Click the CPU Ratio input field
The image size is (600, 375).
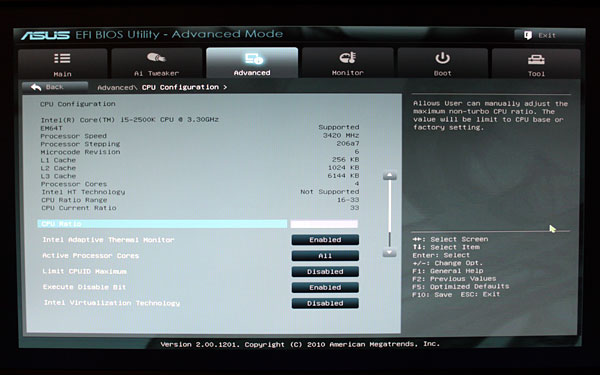[x=324, y=224]
